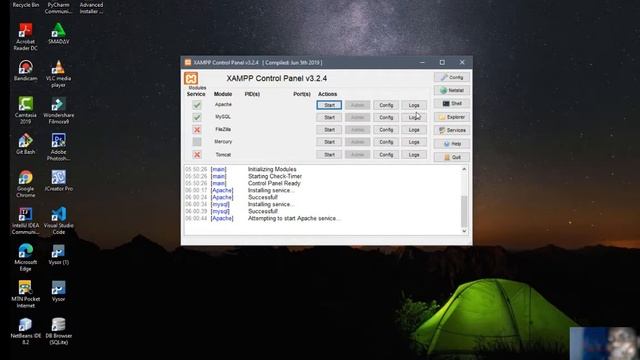Viewport: 640px width, 360px height.
Task: Click the log scroll down arrow
Action: coord(464,231)
